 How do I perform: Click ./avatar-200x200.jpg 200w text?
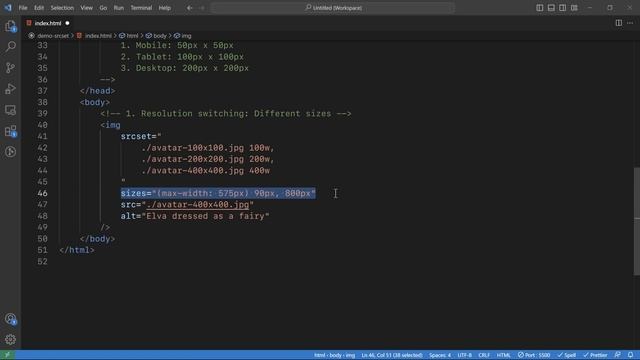coord(208,160)
